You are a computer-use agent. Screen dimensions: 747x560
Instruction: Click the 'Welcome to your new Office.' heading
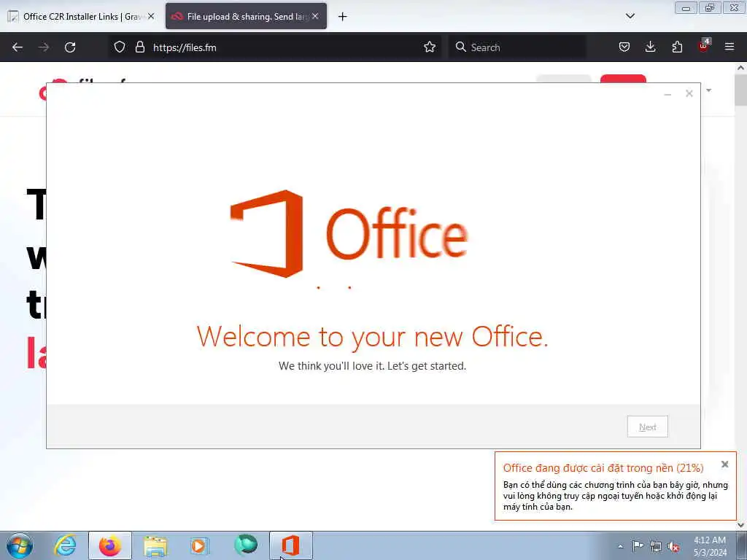click(x=373, y=337)
